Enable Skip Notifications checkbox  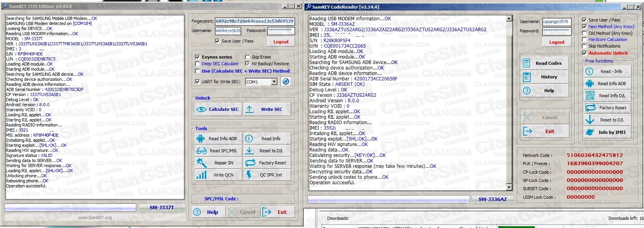(584, 46)
